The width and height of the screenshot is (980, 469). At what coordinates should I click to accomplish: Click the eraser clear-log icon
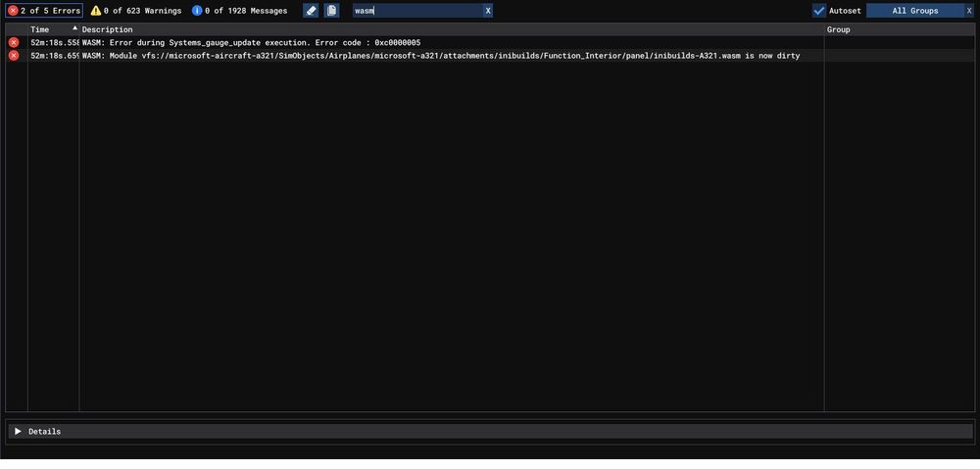tap(311, 11)
